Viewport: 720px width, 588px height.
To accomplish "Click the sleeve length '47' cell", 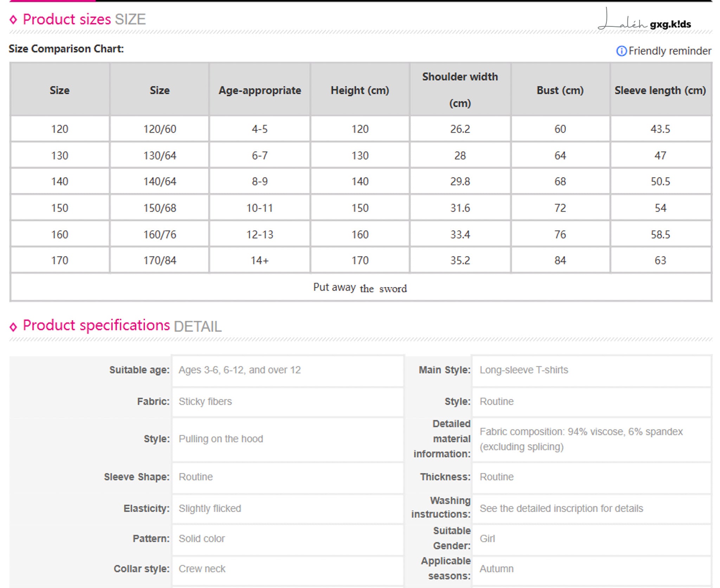I will pyautogui.click(x=660, y=155).
